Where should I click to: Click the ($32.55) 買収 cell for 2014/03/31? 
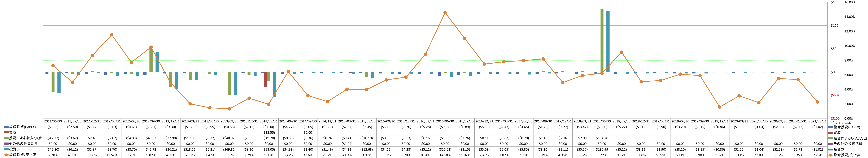(x=269, y=133)
